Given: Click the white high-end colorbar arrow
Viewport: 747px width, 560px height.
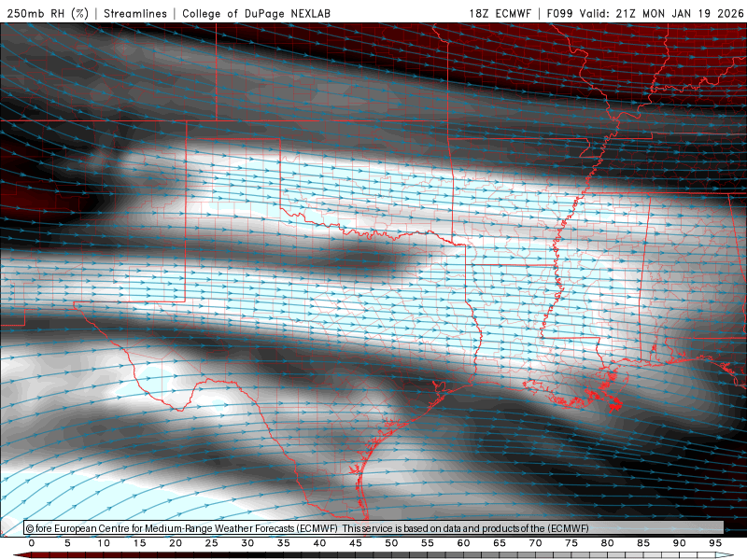Looking at the screenshot, I should point(726,555).
